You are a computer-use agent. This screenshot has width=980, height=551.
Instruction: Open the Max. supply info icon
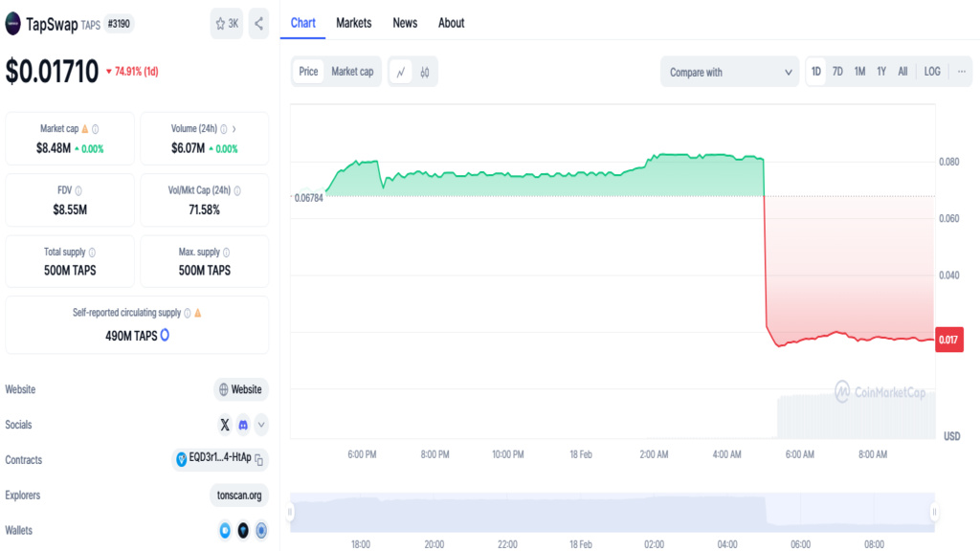[227, 253]
